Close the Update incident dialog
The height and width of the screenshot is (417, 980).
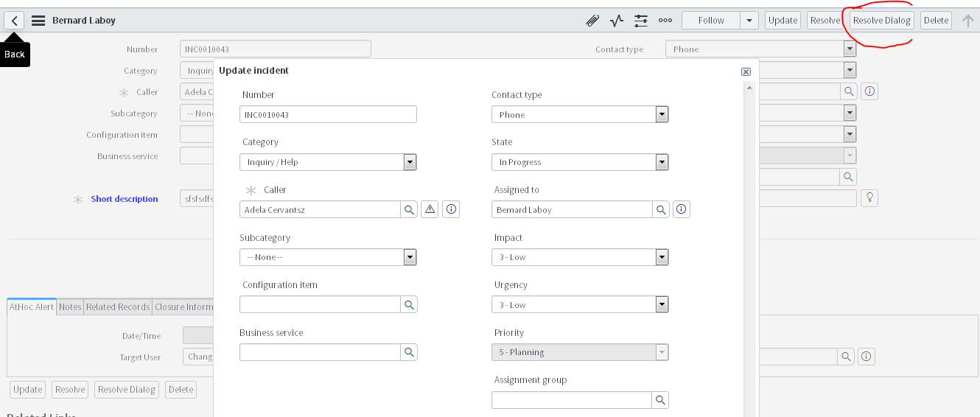(746, 71)
